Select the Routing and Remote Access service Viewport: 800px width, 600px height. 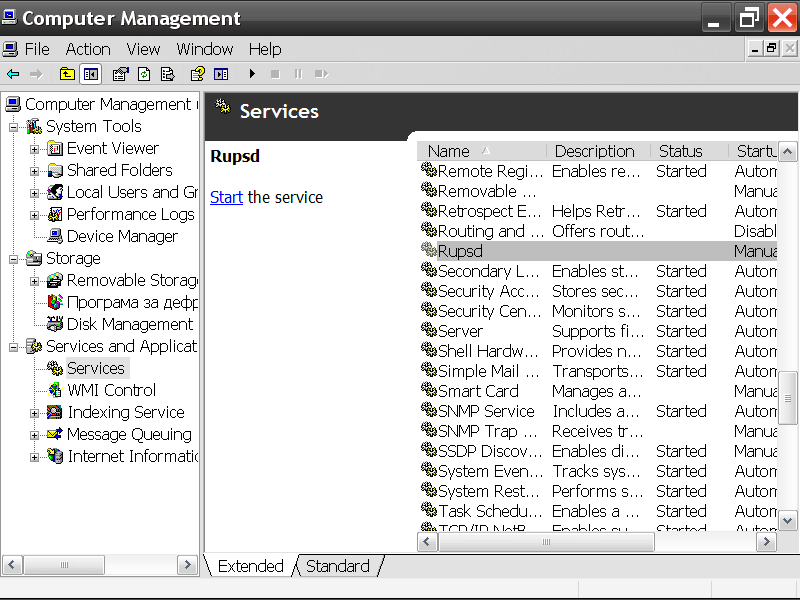598,231
